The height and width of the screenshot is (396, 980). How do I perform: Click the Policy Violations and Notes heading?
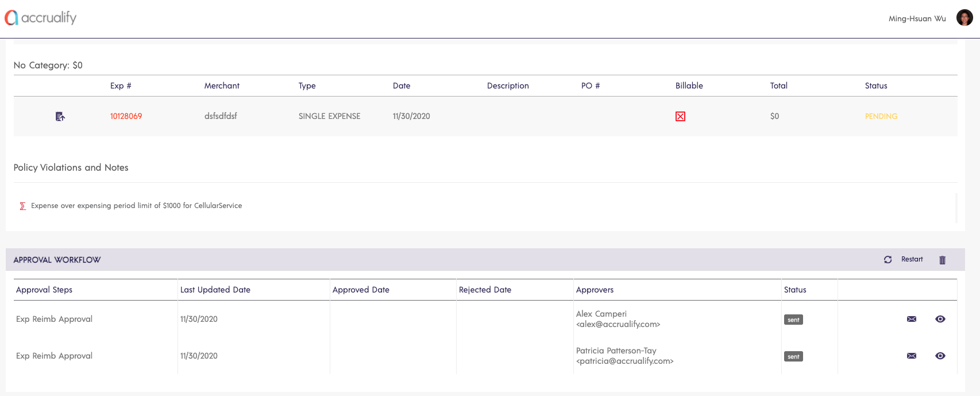click(71, 167)
